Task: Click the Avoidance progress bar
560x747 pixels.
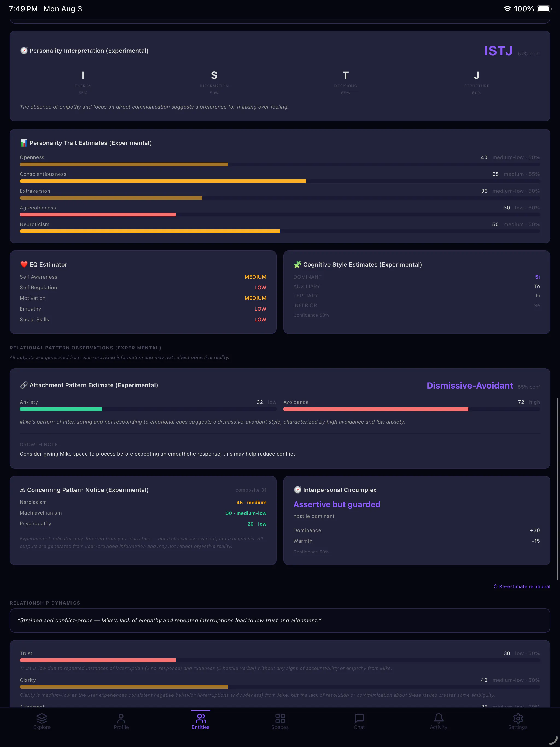Action: tap(412, 409)
